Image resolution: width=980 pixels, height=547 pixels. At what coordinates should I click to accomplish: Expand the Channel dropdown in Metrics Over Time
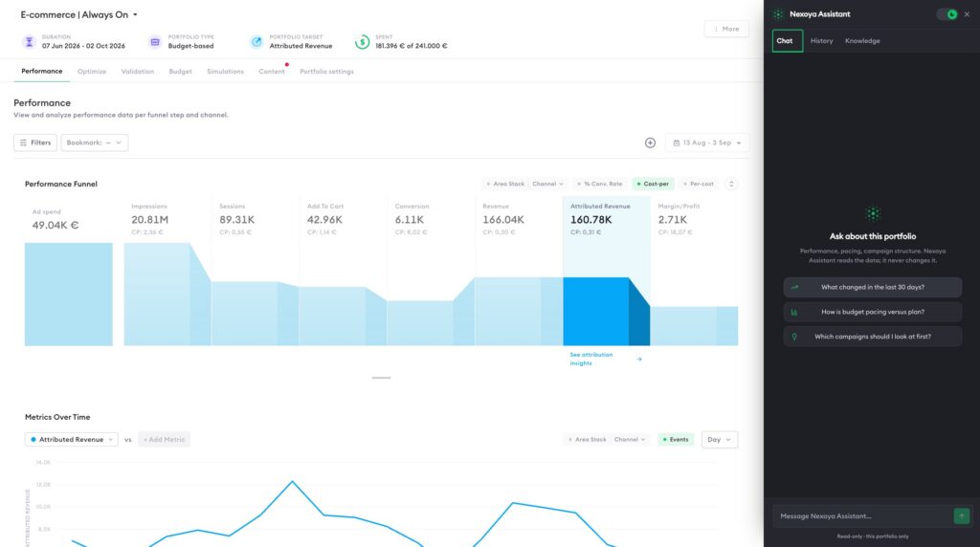tap(630, 440)
